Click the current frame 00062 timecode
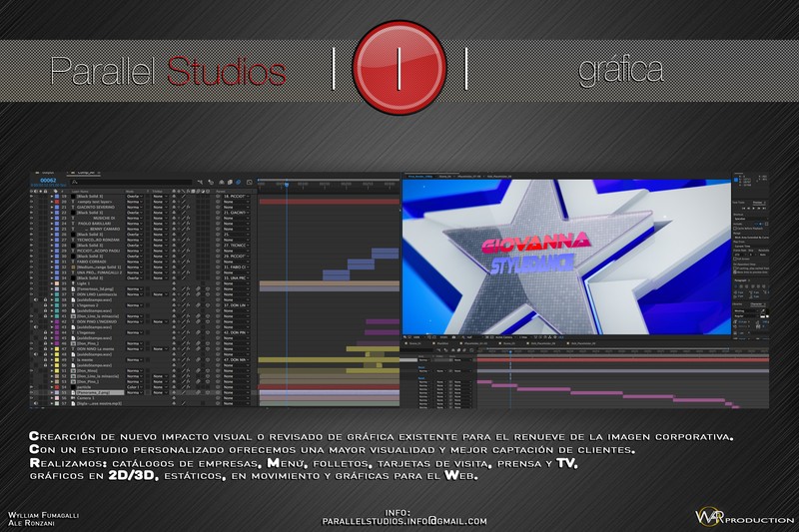The width and height of the screenshot is (799, 532). coord(50,181)
